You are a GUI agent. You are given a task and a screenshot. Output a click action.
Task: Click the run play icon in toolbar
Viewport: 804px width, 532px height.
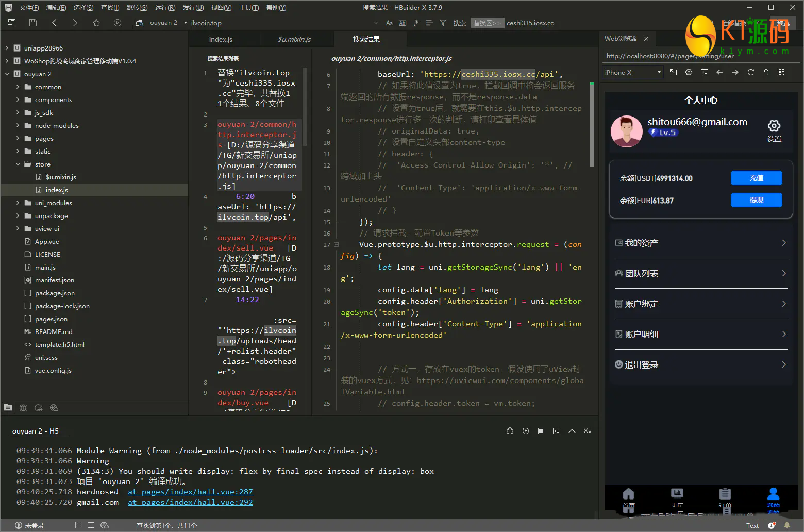click(118, 23)
